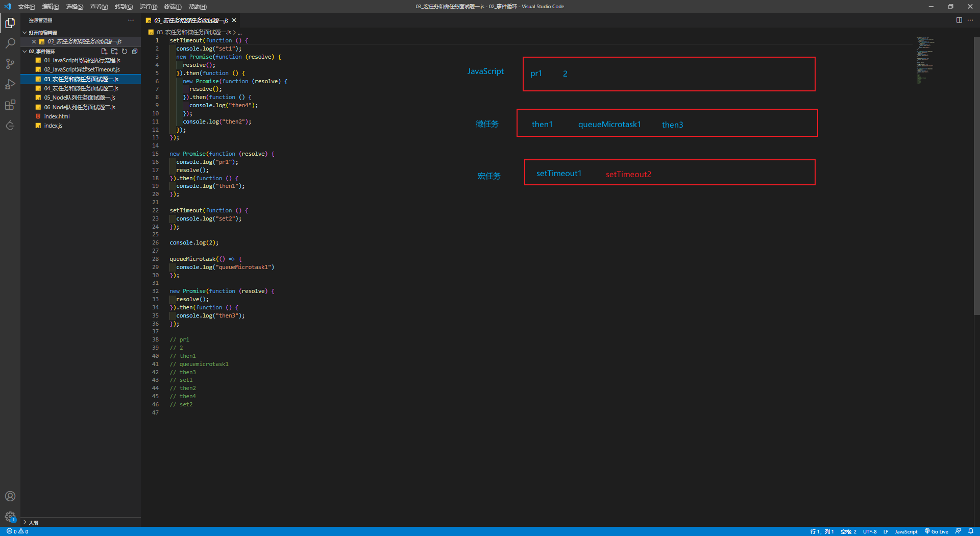This screenshot has width=980, height=536.
Task: Open the 运行(R) menu
Action: (149, 7)
